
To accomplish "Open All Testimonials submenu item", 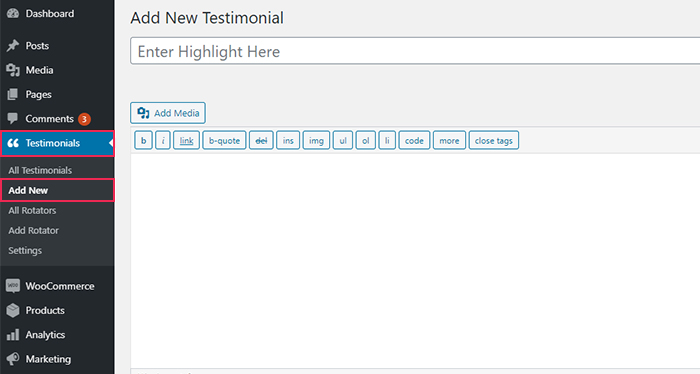I will click(x=40, y=170).
